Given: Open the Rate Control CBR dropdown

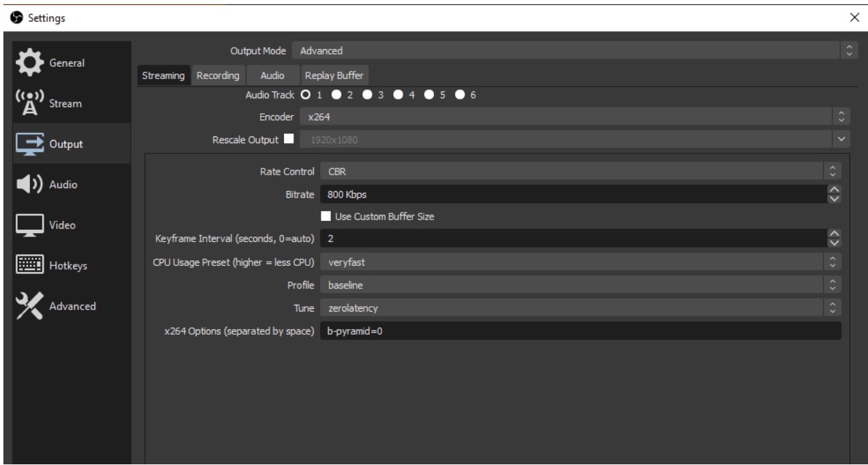Looking at the screenshot, I should [x=577, y=172].
